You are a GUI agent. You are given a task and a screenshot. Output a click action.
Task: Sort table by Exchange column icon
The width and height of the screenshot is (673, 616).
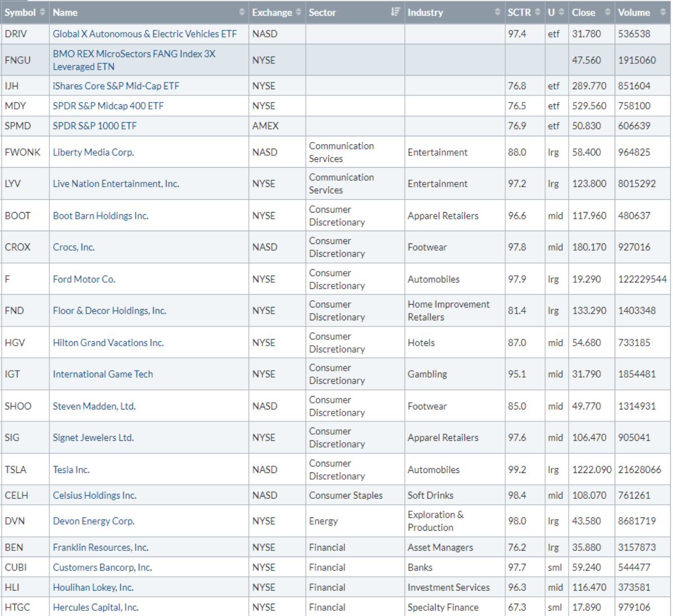[x=298, y=12]
